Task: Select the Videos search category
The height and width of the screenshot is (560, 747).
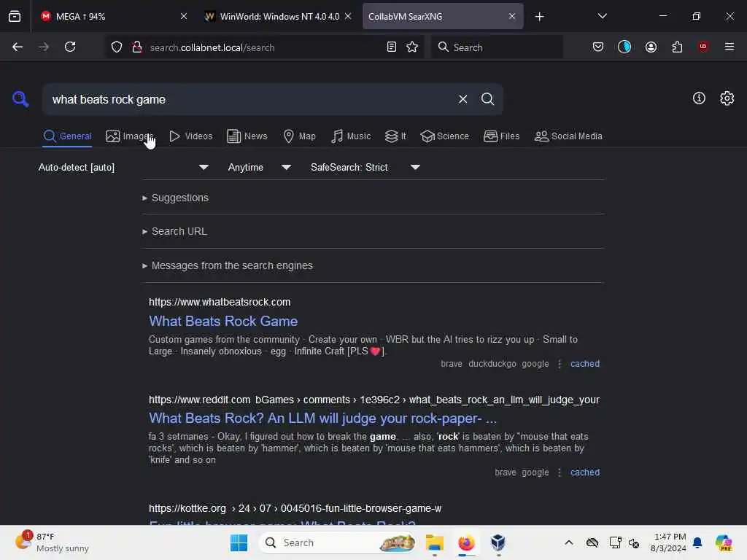Action: point(190,136)
